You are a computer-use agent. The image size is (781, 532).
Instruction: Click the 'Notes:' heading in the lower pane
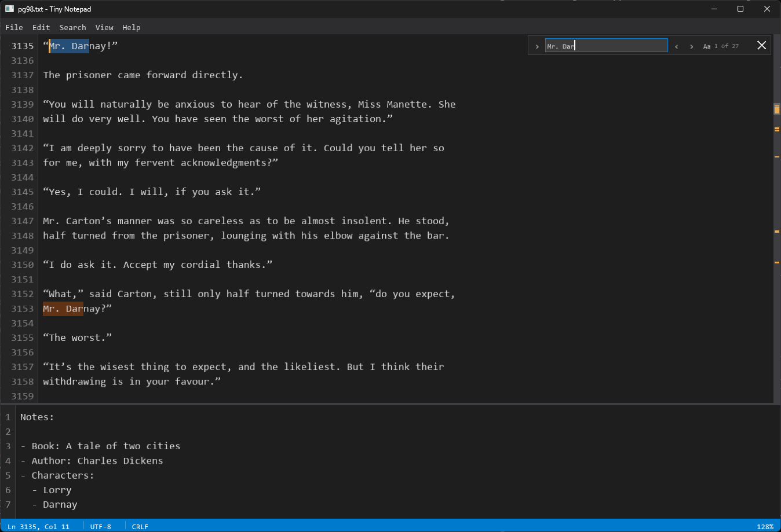point(37,417)
